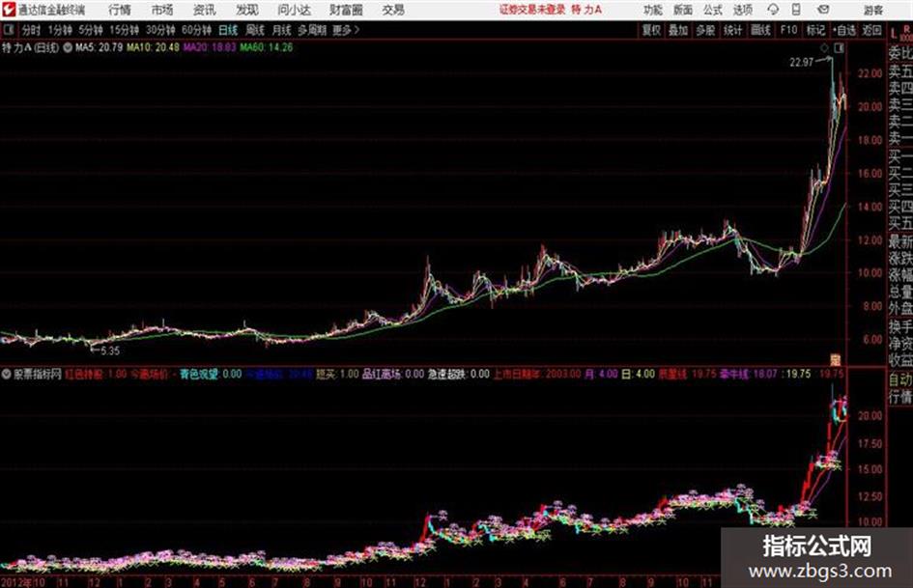Open the 版面 menu
The width and height of the screenshot is (913, 588).
(x=682, y=10)
